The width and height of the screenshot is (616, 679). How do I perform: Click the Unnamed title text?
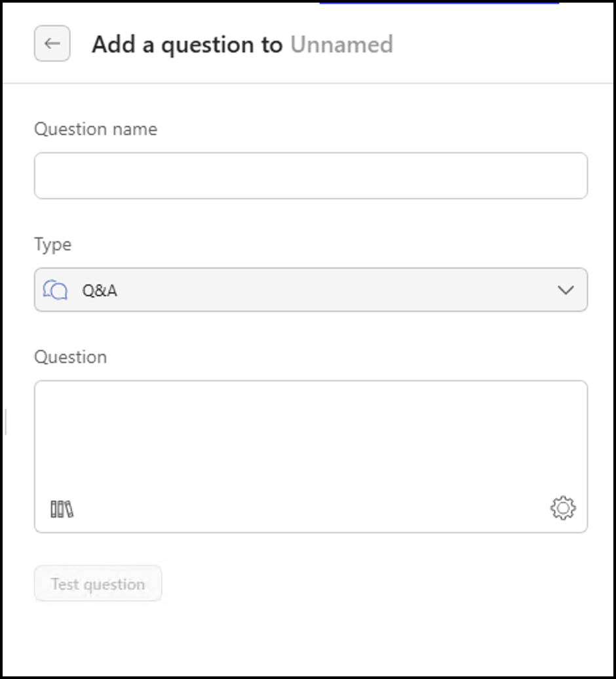coord(341,45)
